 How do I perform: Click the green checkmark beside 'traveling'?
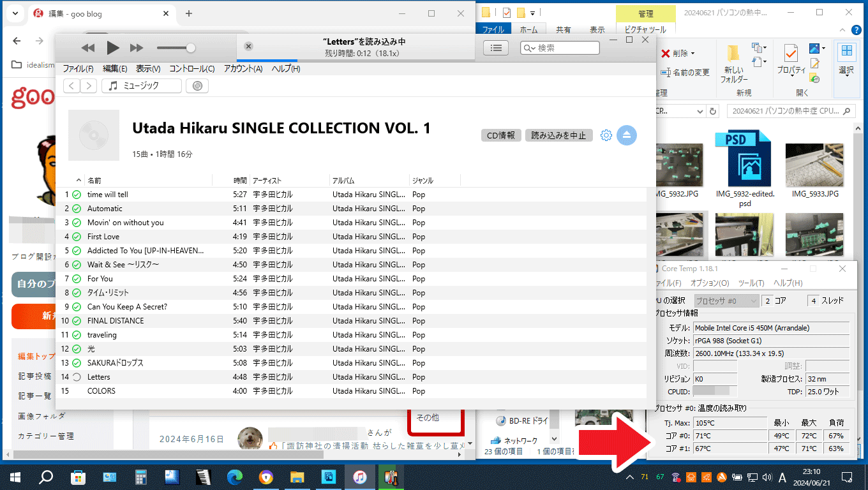pyautogui.click(x=77, y=335)
